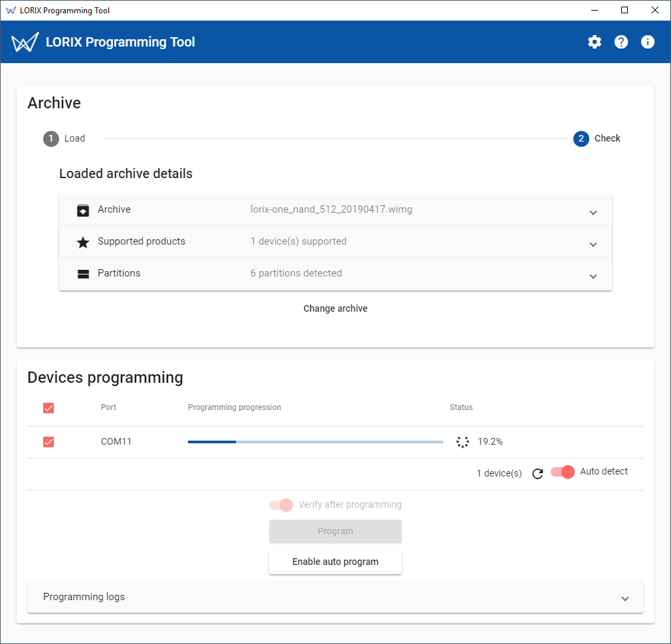
Task: Expand the Programming logs panel
Action: (x=624, y=598)
